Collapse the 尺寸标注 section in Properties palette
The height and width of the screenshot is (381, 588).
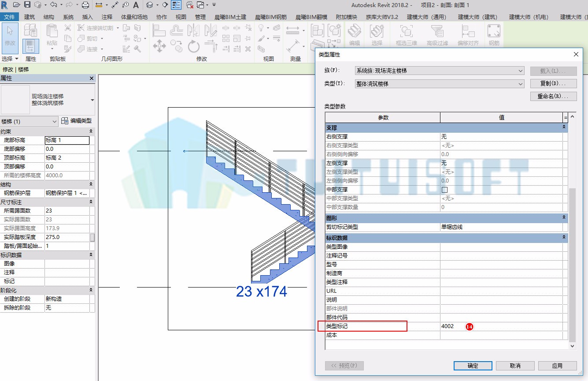(91, 202)
